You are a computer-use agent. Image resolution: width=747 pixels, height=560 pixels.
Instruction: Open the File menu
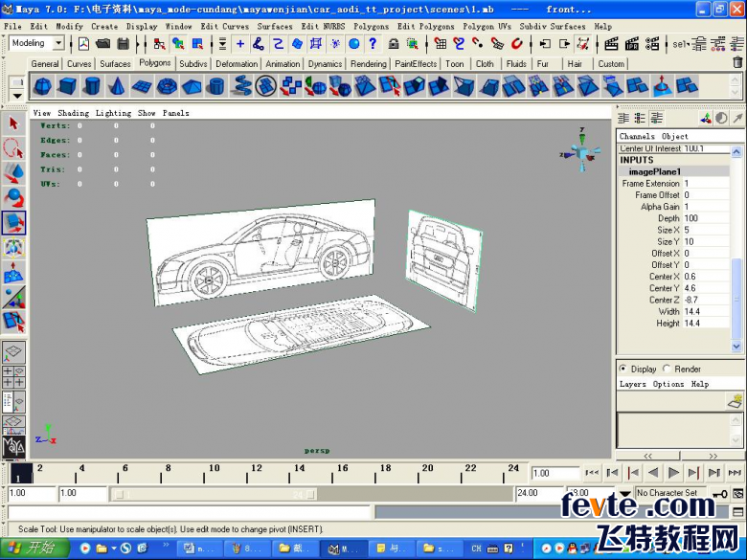pos(12,26)
